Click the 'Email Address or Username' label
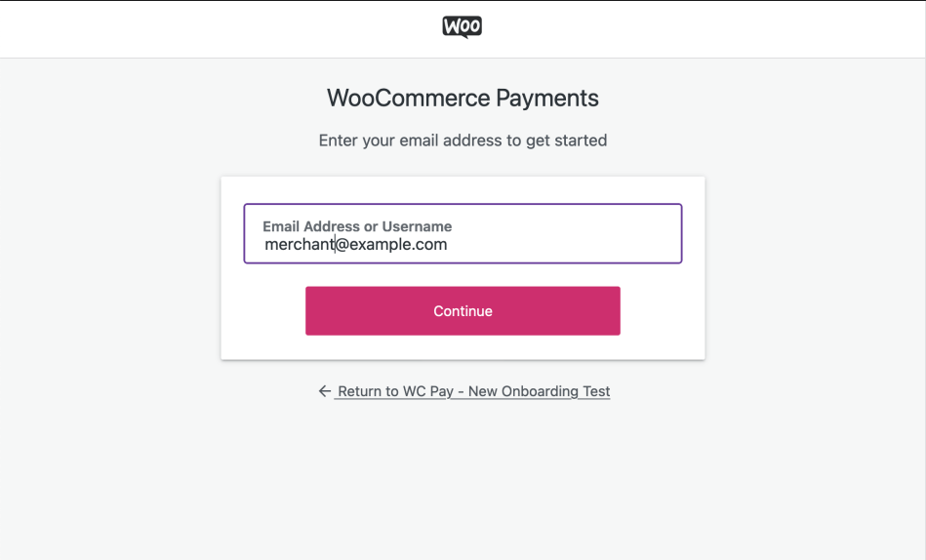The width and height of the screenshot is (926, 560). pyautogui.click(x=357, y=226)
